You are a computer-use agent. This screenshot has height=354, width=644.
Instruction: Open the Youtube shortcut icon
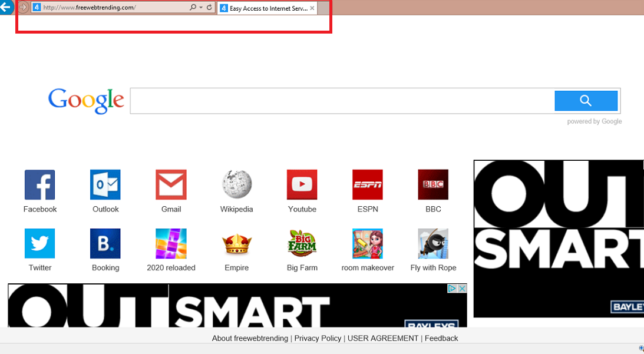click(x=302, y=185)
